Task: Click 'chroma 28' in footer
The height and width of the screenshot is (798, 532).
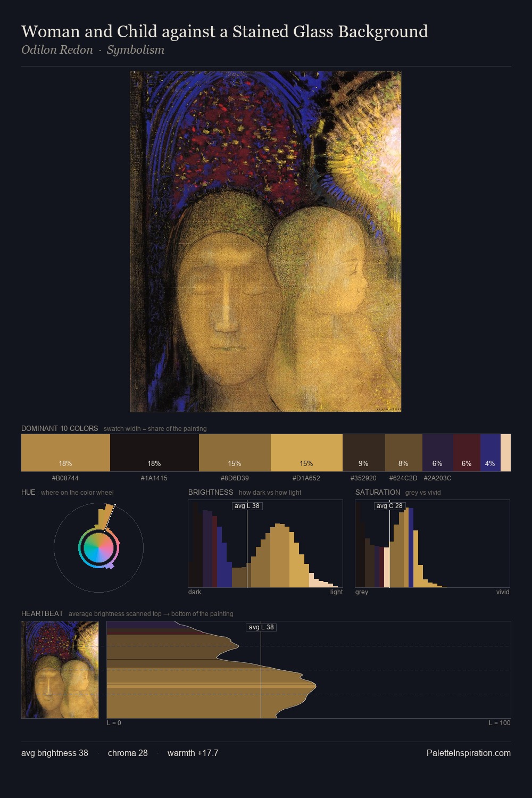Action: tap(128, 753)
